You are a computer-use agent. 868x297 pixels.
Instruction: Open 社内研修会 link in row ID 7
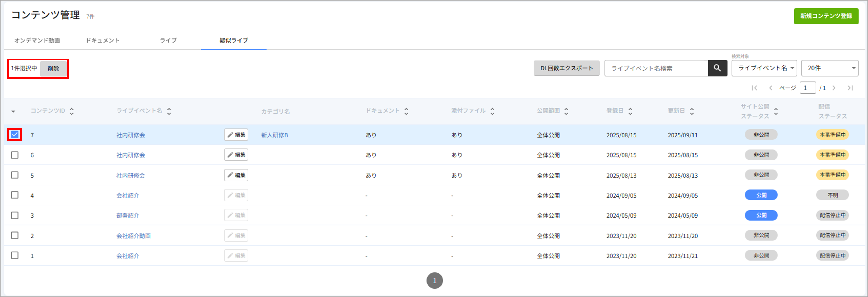tap(131, 135)
